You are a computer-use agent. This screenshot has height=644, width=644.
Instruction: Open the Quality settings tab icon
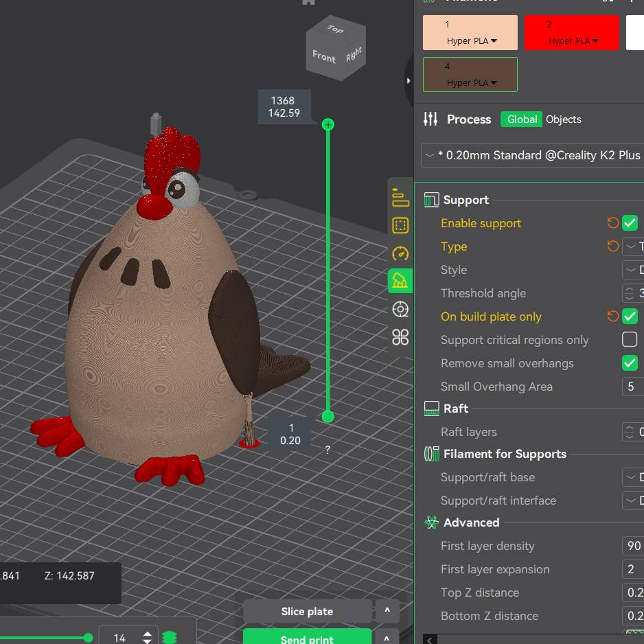tap(400, 198)
